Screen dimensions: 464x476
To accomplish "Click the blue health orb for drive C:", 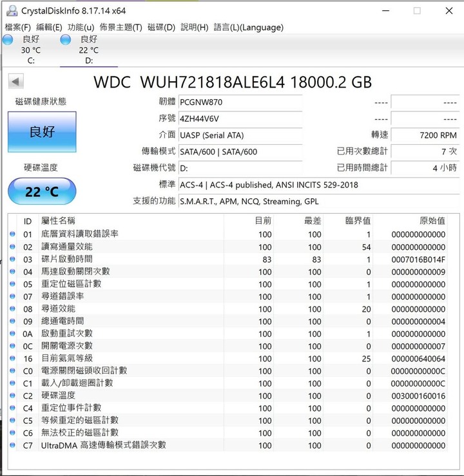I will 8,40.
